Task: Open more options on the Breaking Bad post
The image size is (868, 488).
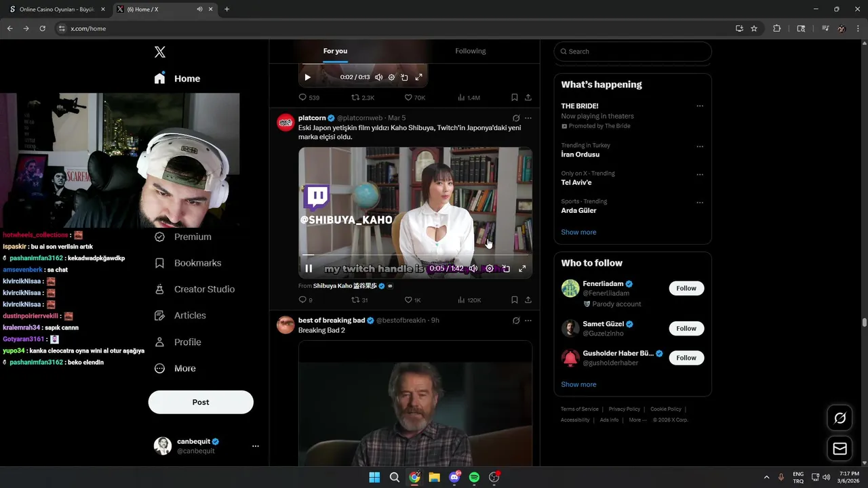Action: (528, 321)
